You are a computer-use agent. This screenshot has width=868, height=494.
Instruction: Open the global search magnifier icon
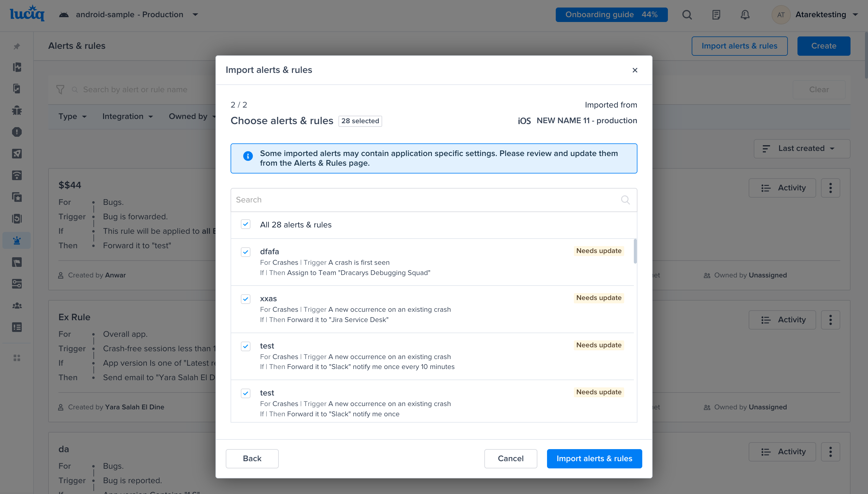tap(687, 14)
